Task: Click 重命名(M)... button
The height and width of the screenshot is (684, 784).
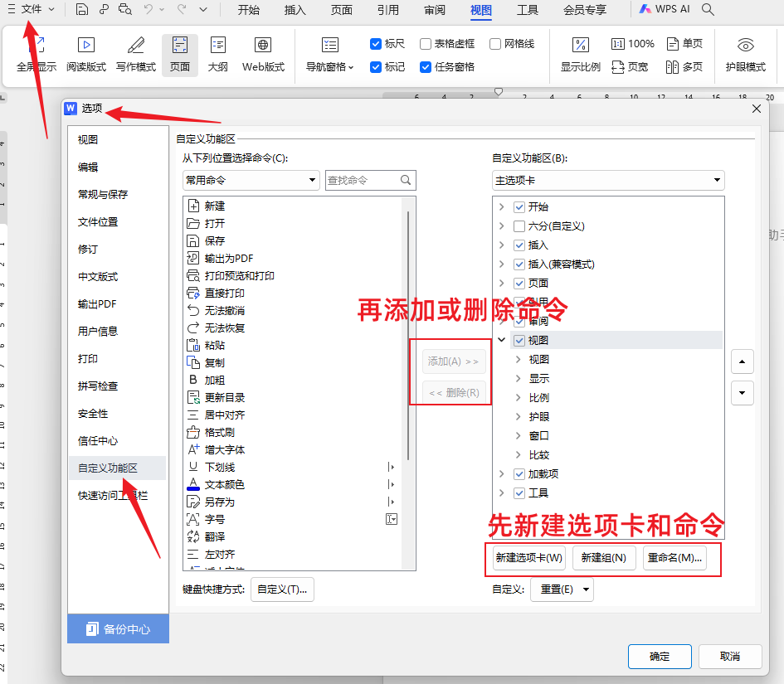Action: pyautogui.click(x=675, y=558)
